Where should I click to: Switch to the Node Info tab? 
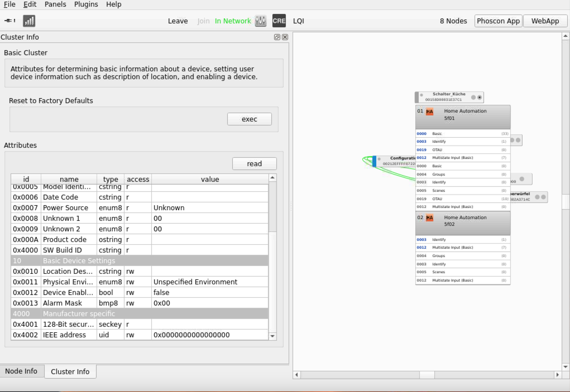(21, 371)
